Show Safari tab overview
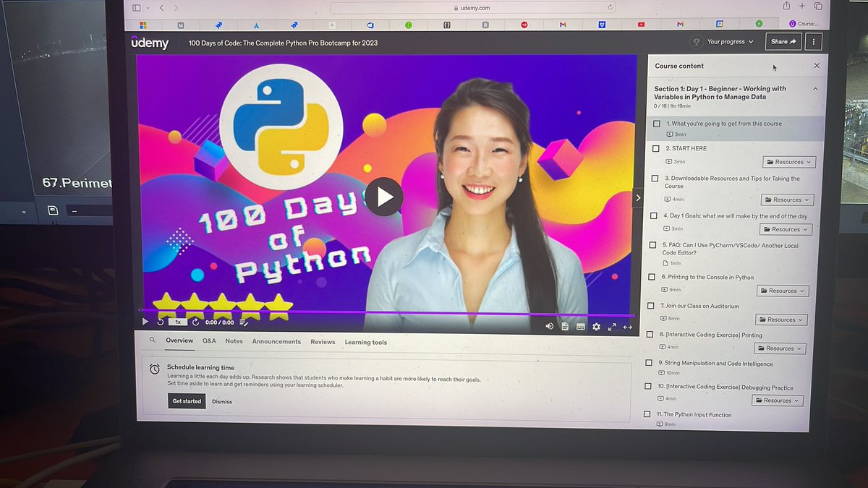The width and height of the screenshot is (868, 488). tap(818, 7)
